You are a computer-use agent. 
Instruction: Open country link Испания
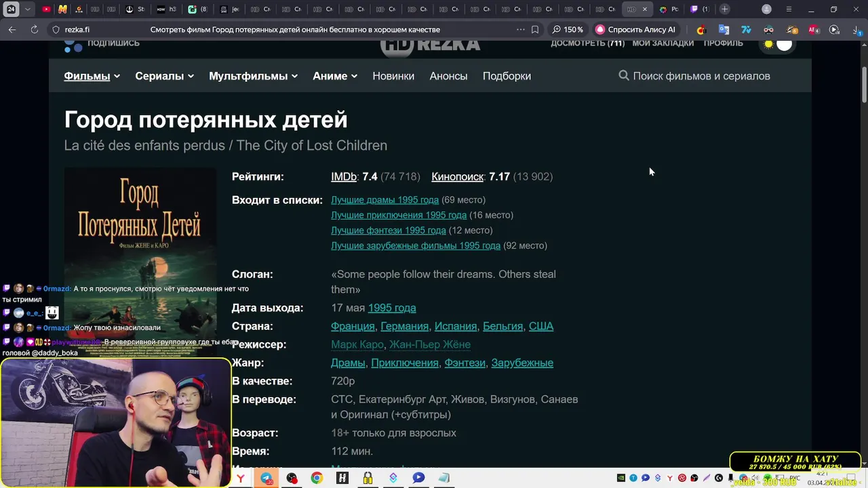click(456, 326)
